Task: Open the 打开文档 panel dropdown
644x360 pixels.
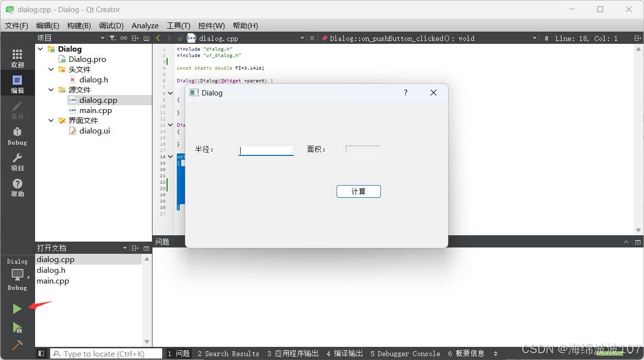Action: [125, 248]
